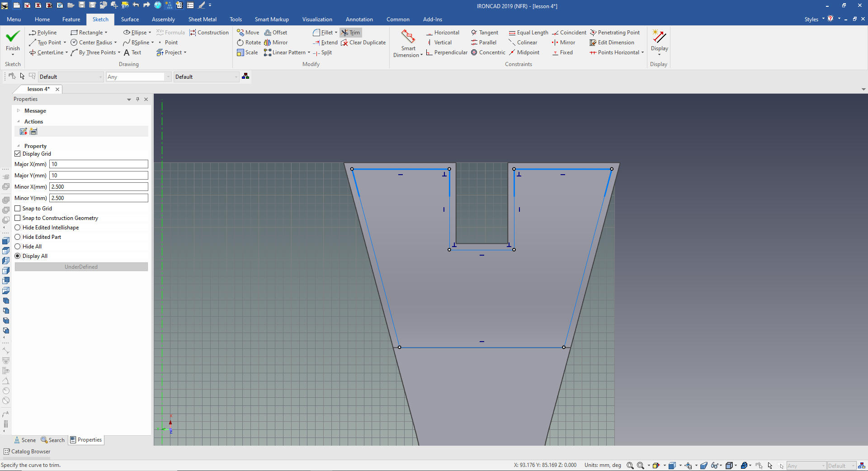The height and width of the screenshot is (471, 868).
Task: Open the Catalog Browser panel
Action: pos(27,452)
